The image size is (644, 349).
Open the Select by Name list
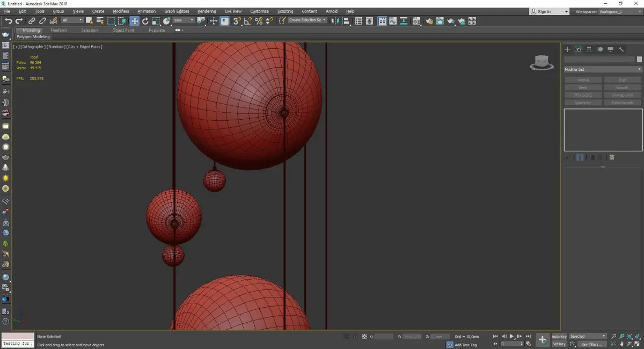[x=100, y=21]
